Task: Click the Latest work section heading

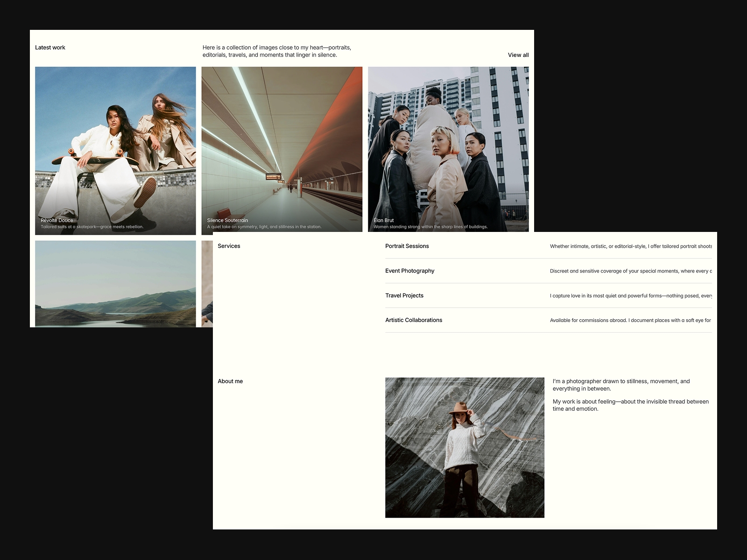Action: coord(50,47)
